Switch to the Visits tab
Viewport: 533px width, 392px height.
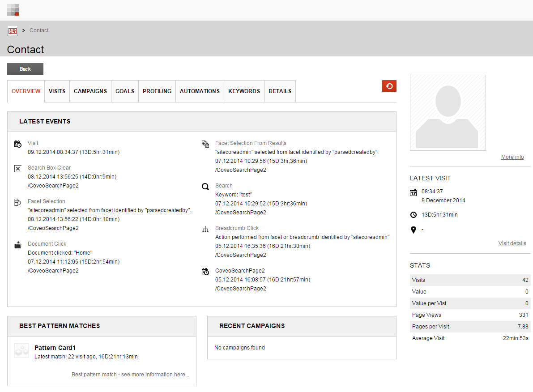coord(57,91)
